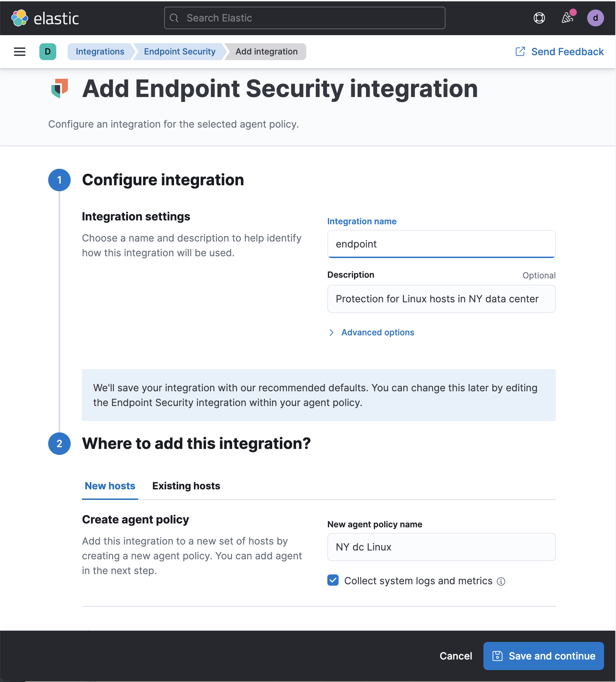The width and height of the screenshot is (616, 682).
Task: Click the search magnifier icon
Action: [x=175, y=18]
